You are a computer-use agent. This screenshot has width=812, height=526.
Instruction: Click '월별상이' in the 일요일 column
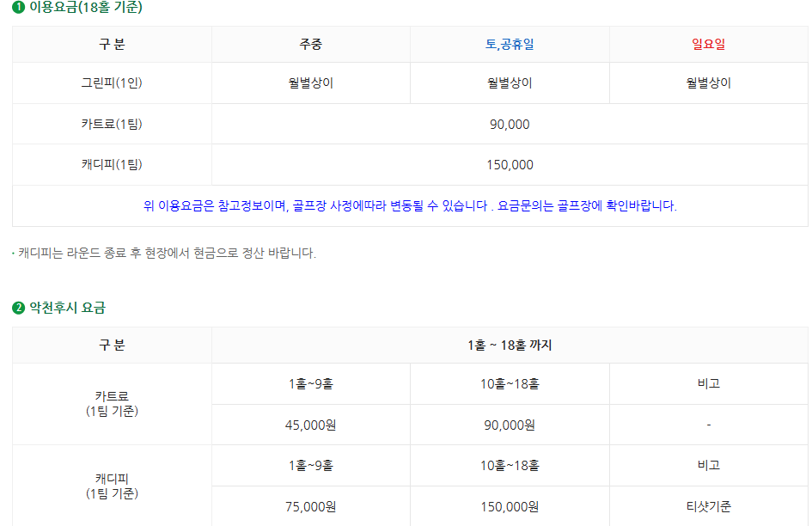point(708,83)
